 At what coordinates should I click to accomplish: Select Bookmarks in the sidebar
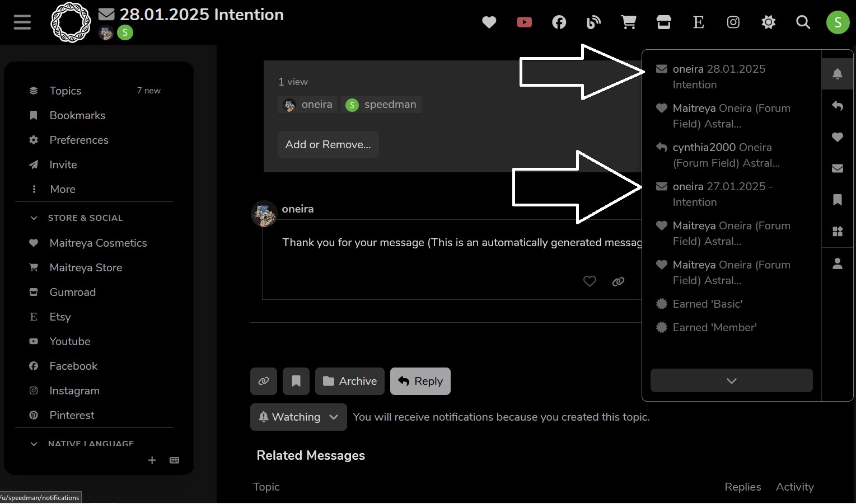(x=77, y=115)
